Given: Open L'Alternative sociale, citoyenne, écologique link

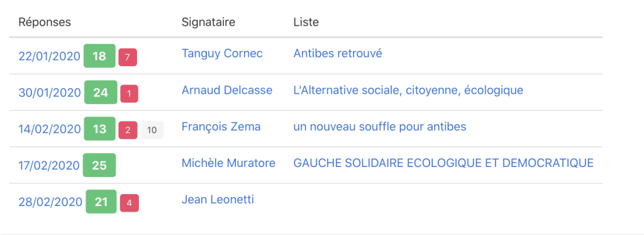Looking at the screenshot, I should tap(408, 89).
